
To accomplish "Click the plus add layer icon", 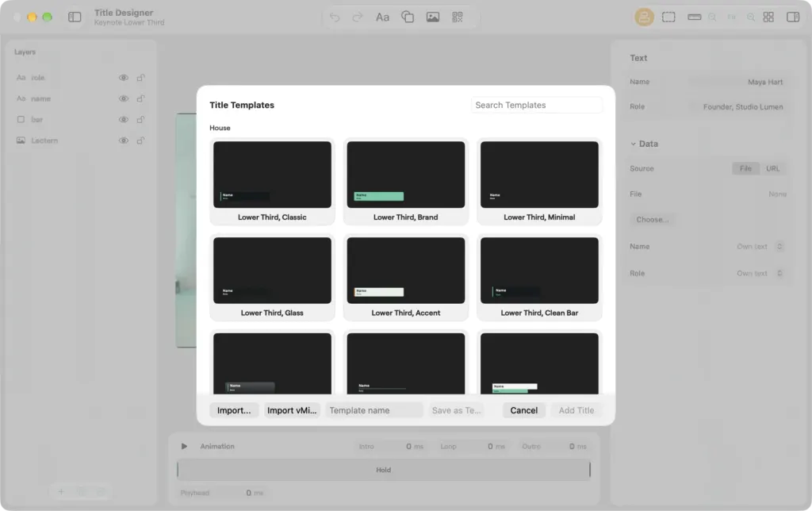I will click(61, 491).
